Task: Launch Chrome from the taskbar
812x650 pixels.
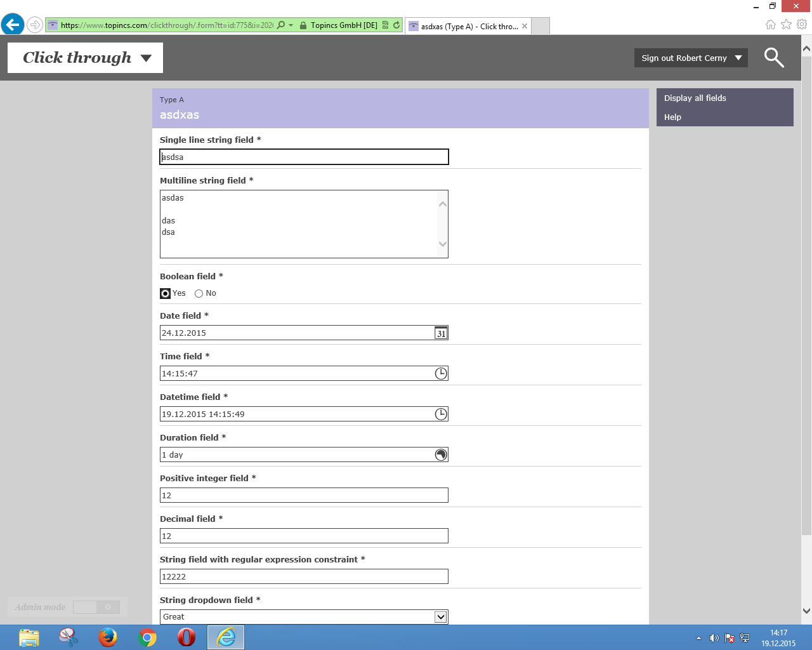Action: [147, 637]
